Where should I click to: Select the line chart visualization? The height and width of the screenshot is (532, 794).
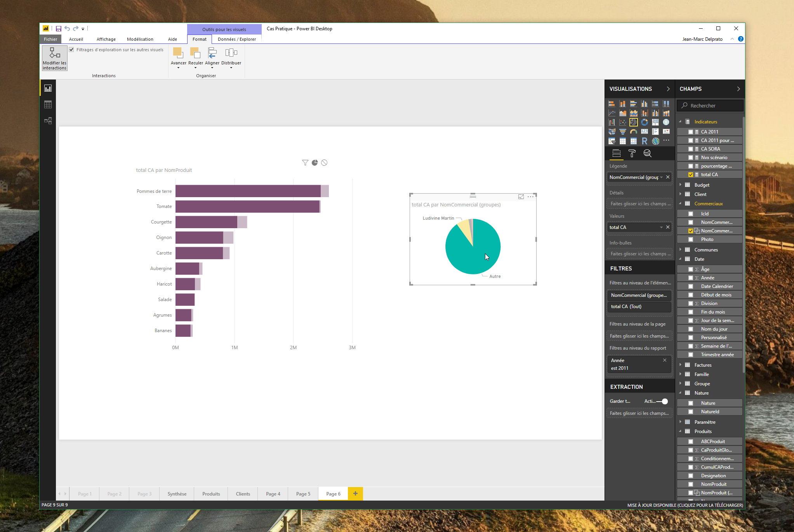pos(612,113)
